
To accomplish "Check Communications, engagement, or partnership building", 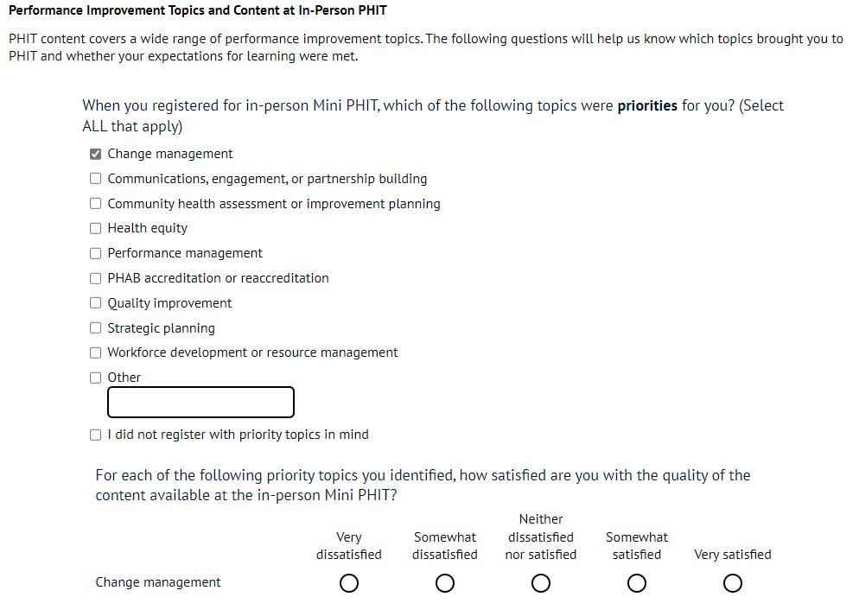I will [96, 179].
